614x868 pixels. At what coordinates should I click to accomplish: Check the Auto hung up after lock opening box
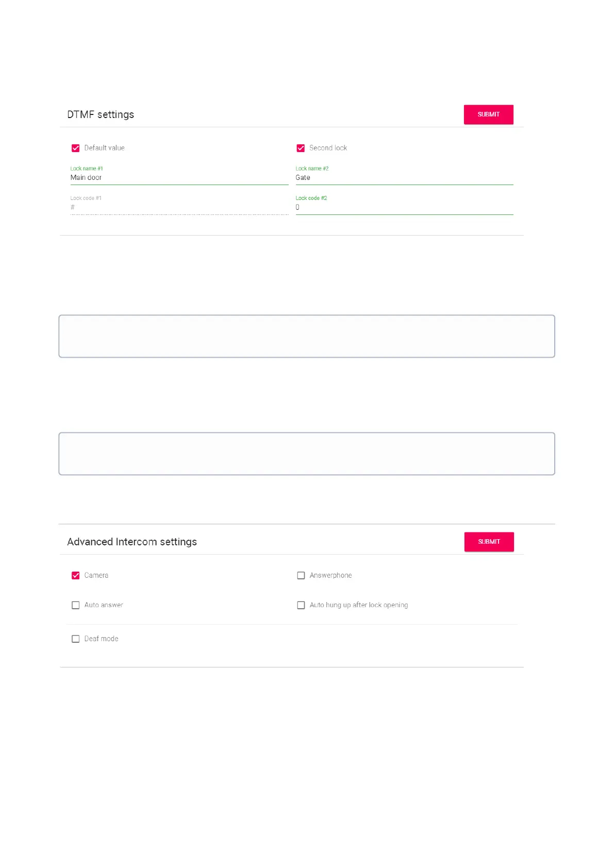point(301,605)
